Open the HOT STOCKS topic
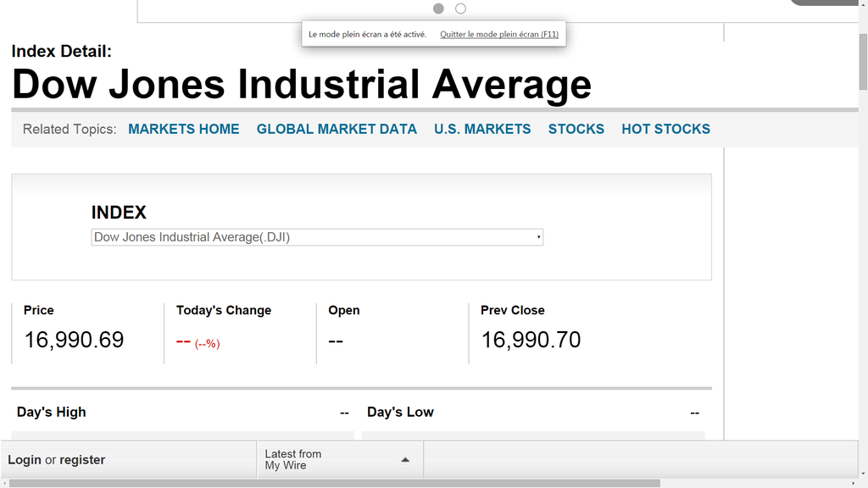Viewport: 868px width, 488px height. 666,129
